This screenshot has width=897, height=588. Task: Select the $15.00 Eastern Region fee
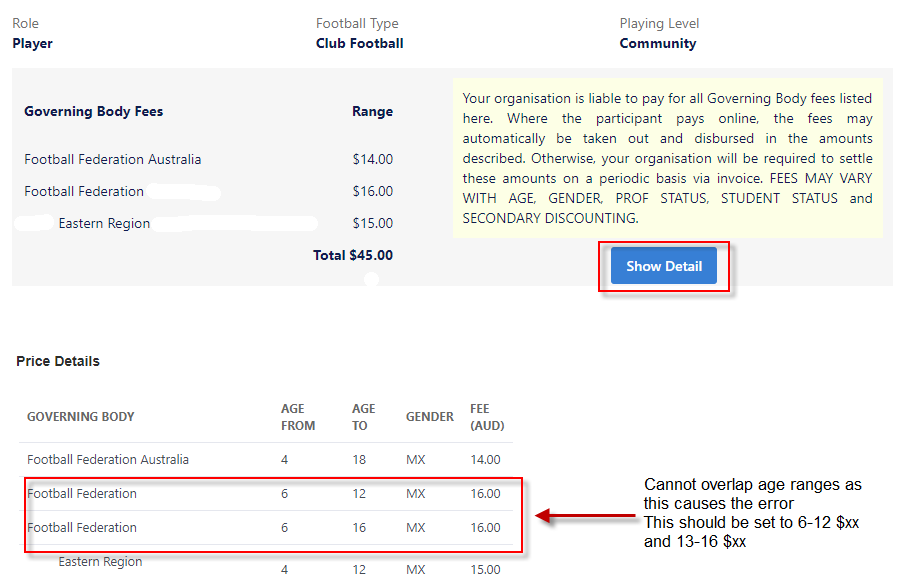point(372,223)
